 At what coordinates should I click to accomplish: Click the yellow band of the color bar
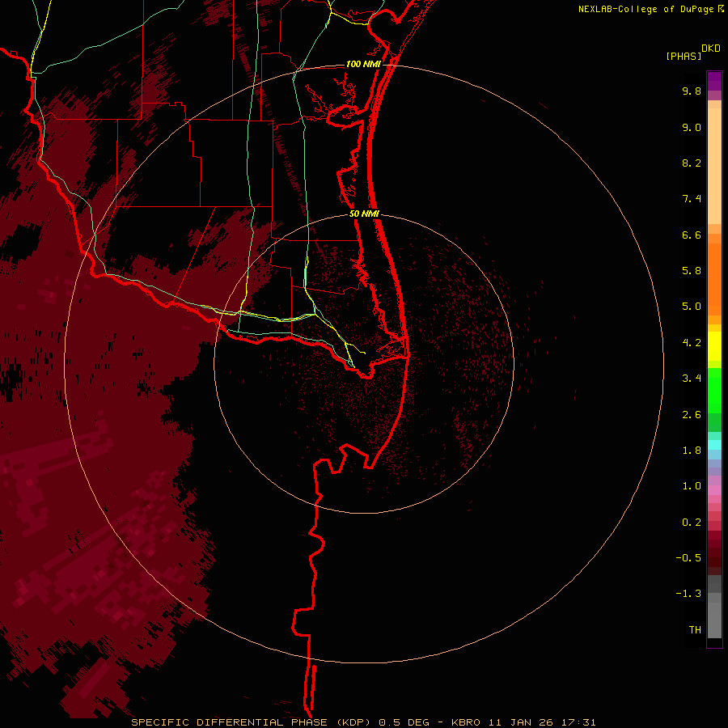pyautogui.click(x=714, y=346)
